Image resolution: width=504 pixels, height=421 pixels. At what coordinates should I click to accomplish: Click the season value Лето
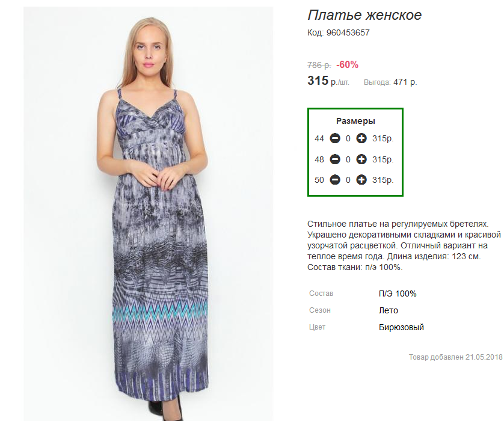(x=388, y=310)
